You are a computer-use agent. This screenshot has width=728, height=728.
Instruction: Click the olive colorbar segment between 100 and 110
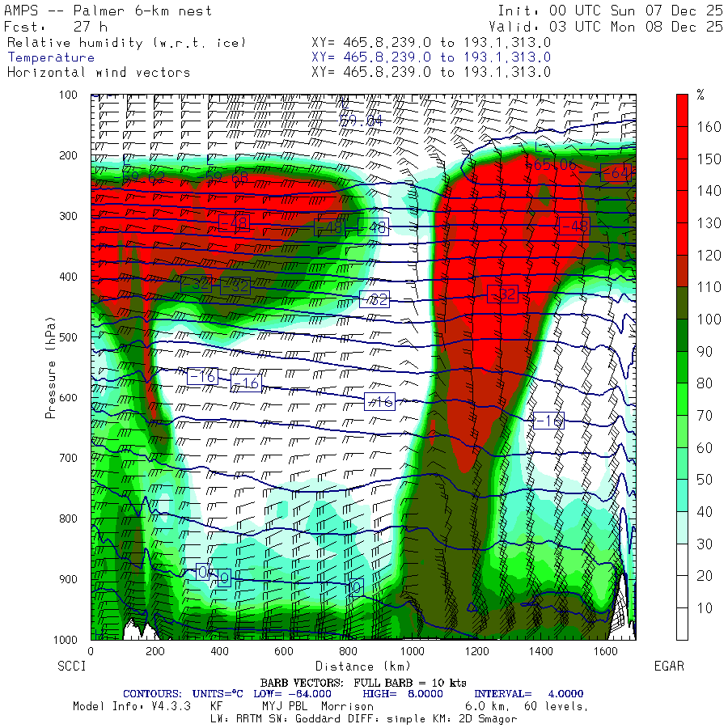[x=682, y=303]
